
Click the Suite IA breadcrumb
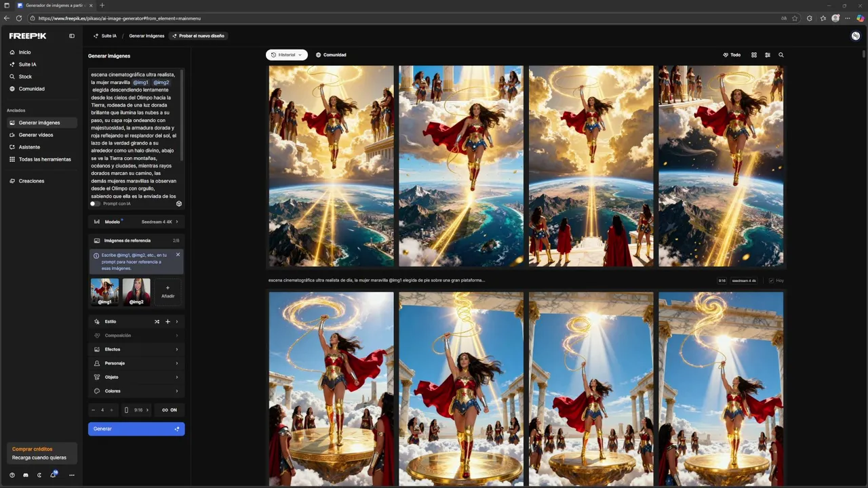(x=105, y=36)
